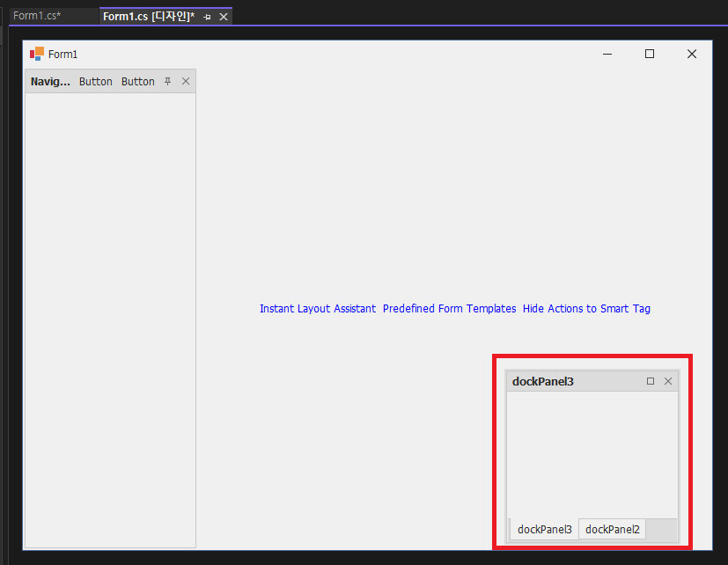Screen dimensions: 728x565
Task: Click the second Button in navigation panel header
Action: click(138, 82)
